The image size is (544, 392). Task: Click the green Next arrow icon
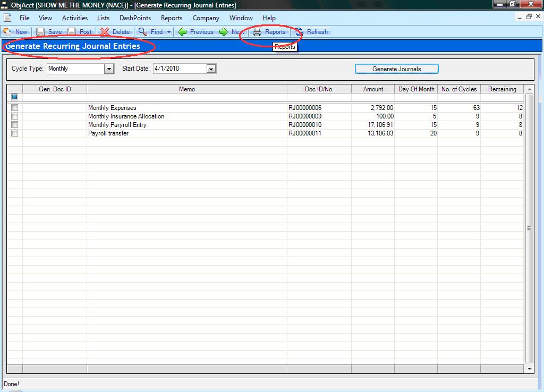coord(224,32)
